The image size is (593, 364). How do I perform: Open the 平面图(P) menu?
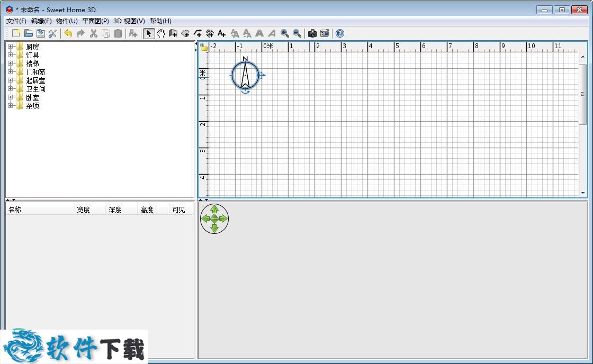[95, 21]
